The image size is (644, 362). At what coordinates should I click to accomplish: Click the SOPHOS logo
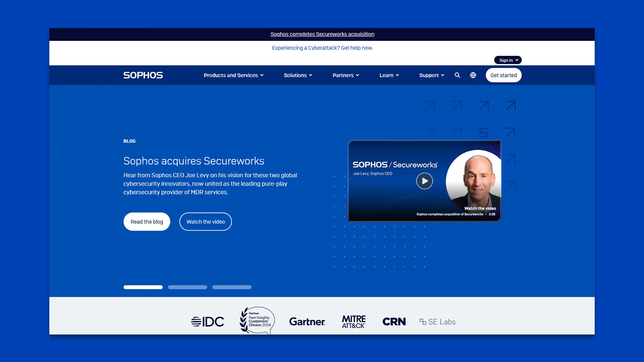click(143, 75)
